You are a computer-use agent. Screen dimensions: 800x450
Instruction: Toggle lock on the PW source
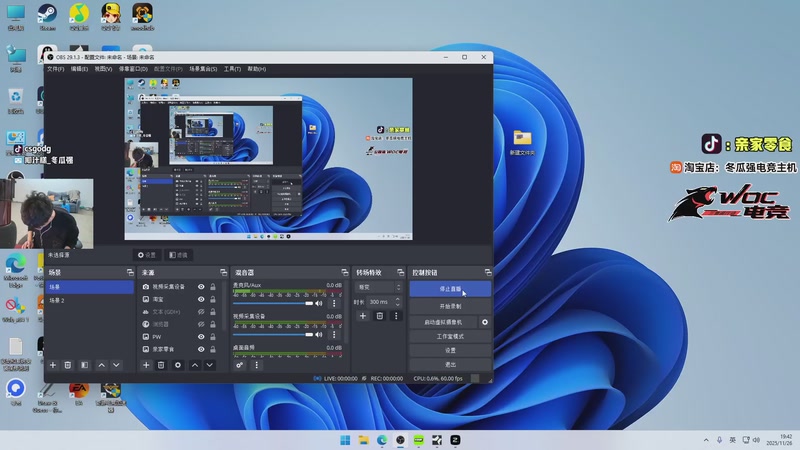click(x=213, y=337)
